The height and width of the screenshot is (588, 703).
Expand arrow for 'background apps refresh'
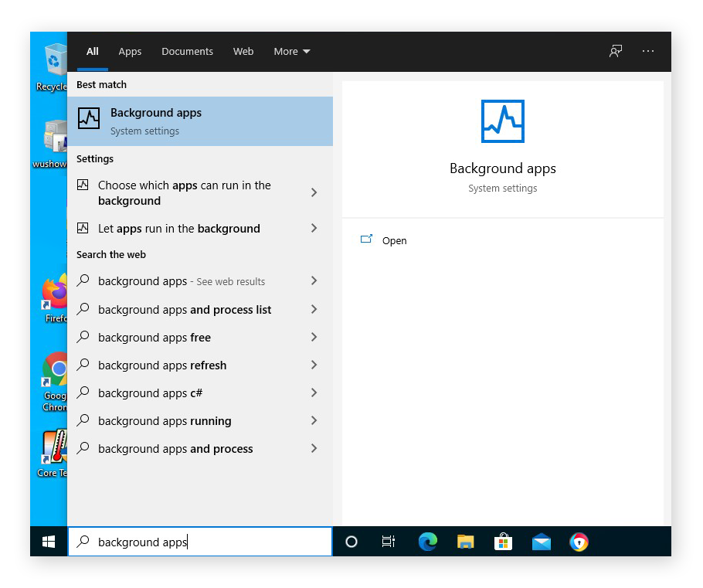[x=314, y=365]
